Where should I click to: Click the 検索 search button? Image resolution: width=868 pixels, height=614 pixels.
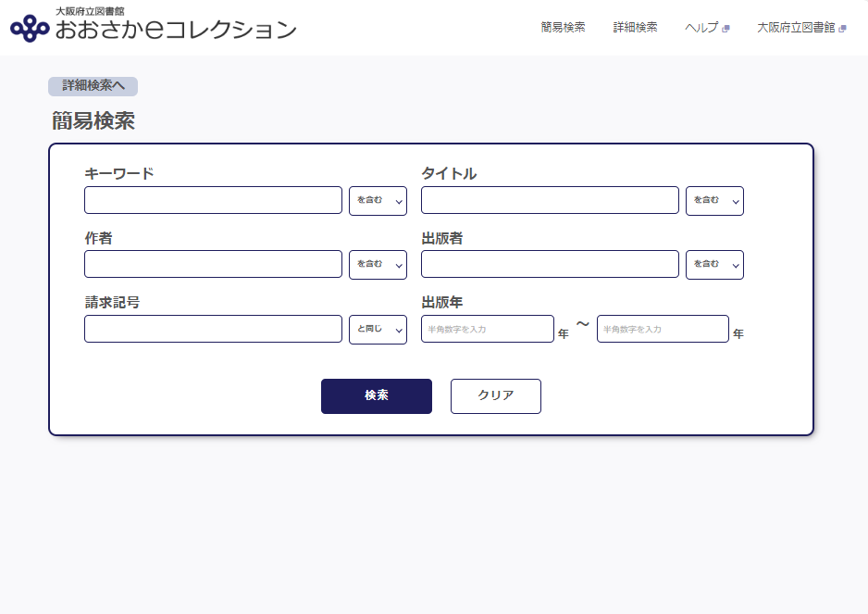pos(377,395)
